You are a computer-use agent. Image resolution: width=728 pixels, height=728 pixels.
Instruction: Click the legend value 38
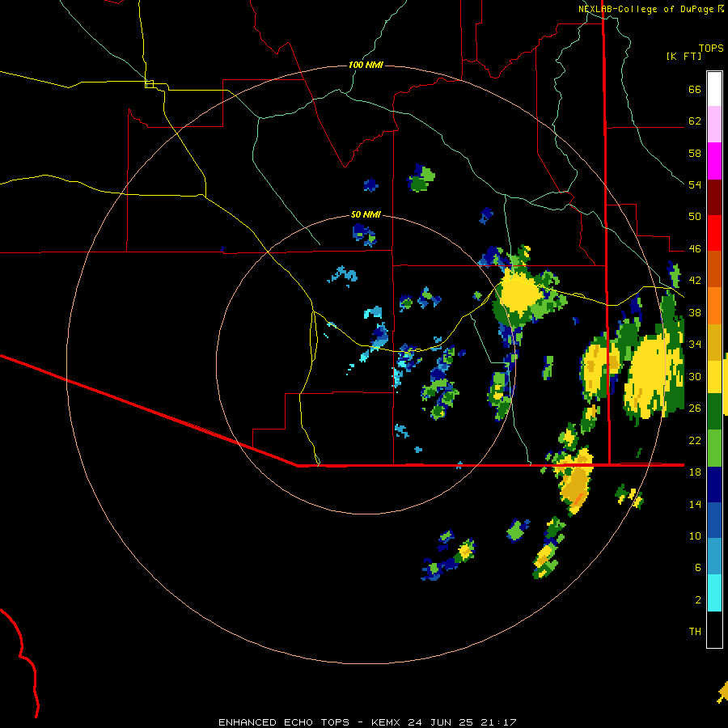[695, 312]
